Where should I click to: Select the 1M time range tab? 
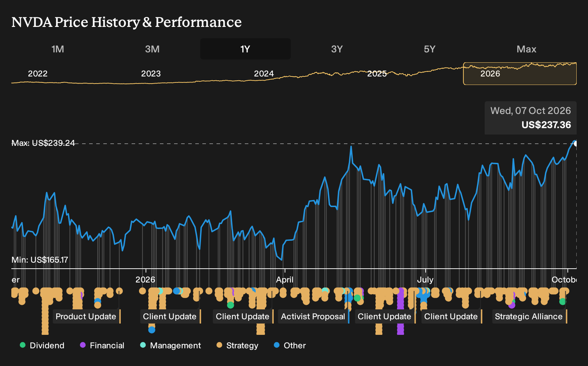[x=58, y=49]
